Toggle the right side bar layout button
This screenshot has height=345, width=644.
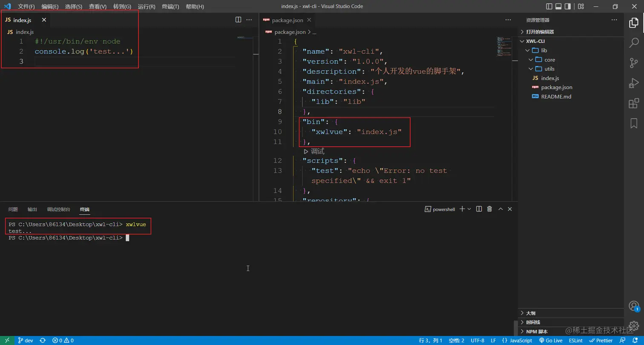(567, 6)
